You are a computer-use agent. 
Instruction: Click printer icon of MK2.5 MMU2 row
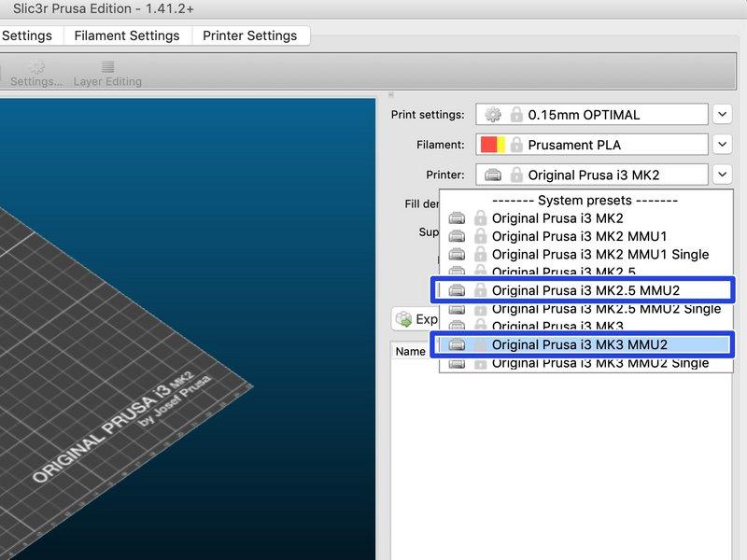[457, 290]
